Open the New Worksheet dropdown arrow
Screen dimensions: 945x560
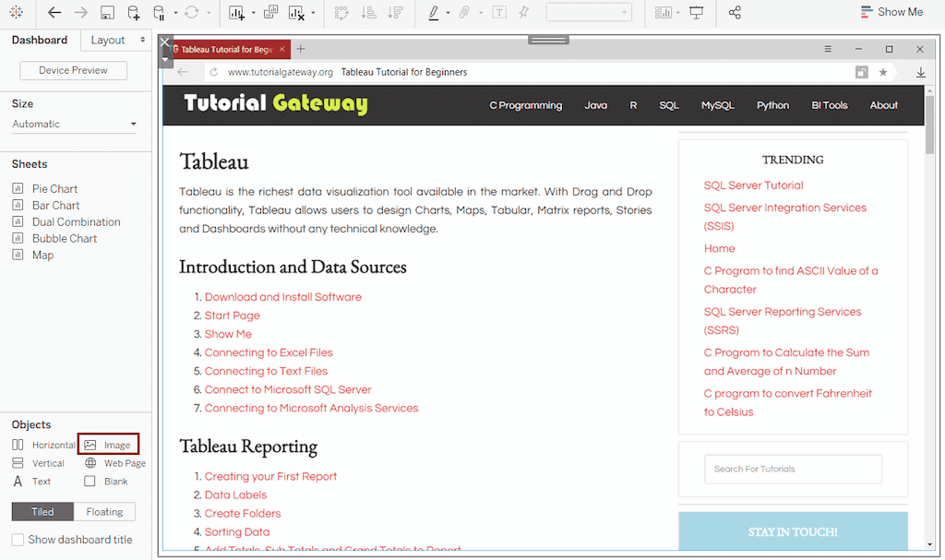pyautogui.click(x=253, y=13)
